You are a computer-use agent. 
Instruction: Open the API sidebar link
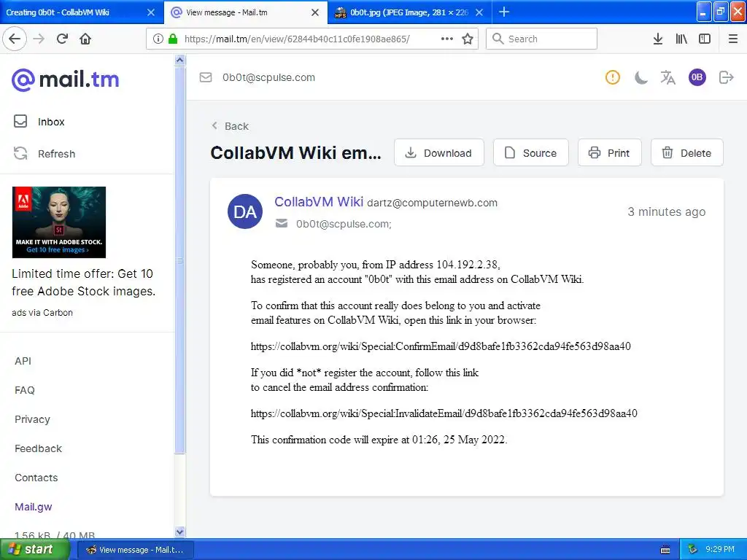pos(23,361)
